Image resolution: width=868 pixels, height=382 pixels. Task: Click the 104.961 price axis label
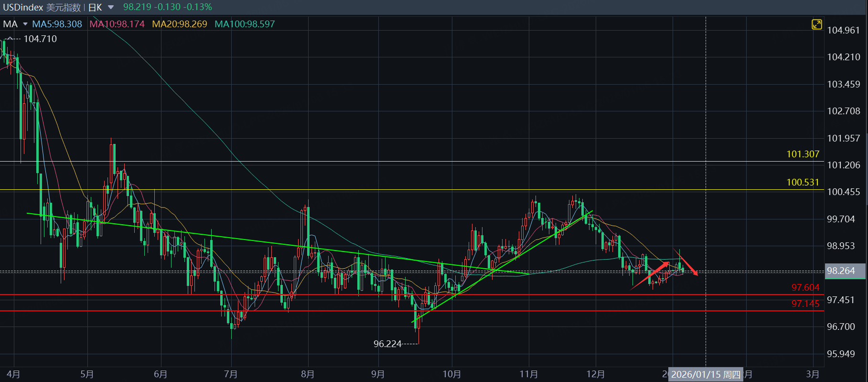843,30
